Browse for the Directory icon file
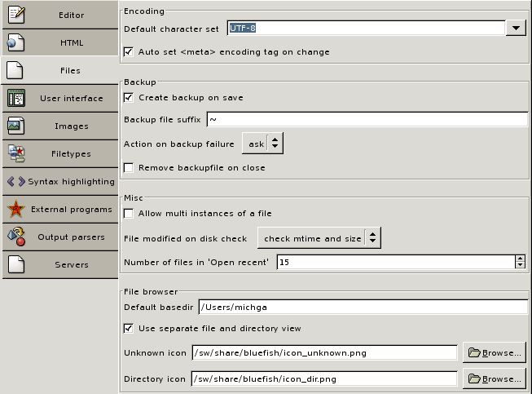 494,379
